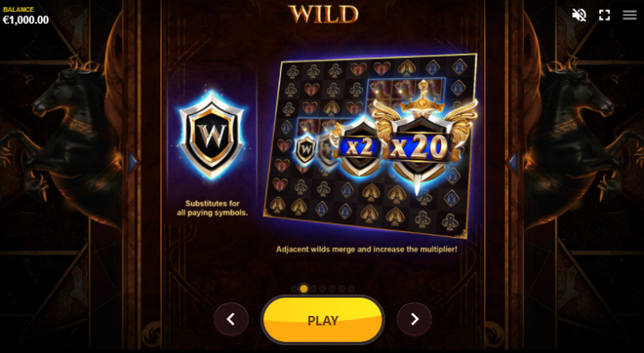The height and width of the screenshot is (353, 644).
Task: Select the highlighted second pagination dot
Action: click(x=303, y=289)
